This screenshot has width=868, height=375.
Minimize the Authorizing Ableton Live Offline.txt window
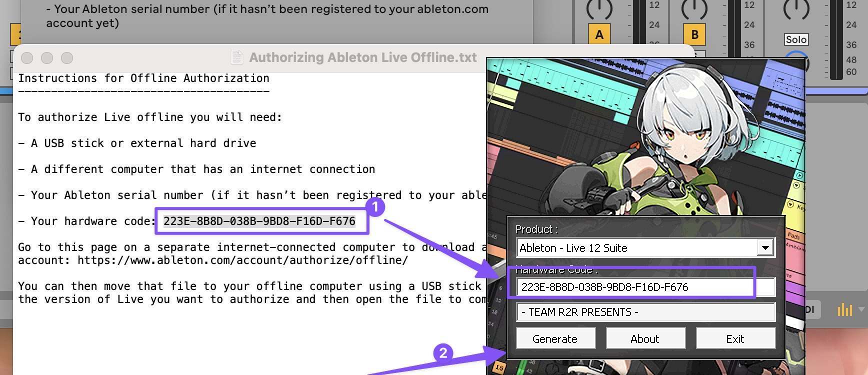click(47, 58)
